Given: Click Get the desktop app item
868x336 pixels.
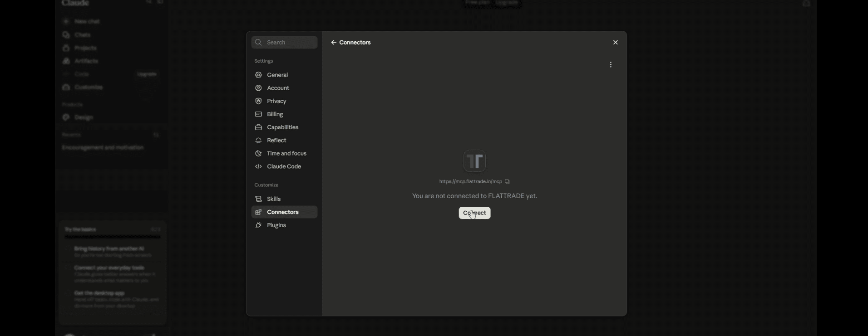Looking at the screenshot, I should pyautogui.click(x=113, y=300).
